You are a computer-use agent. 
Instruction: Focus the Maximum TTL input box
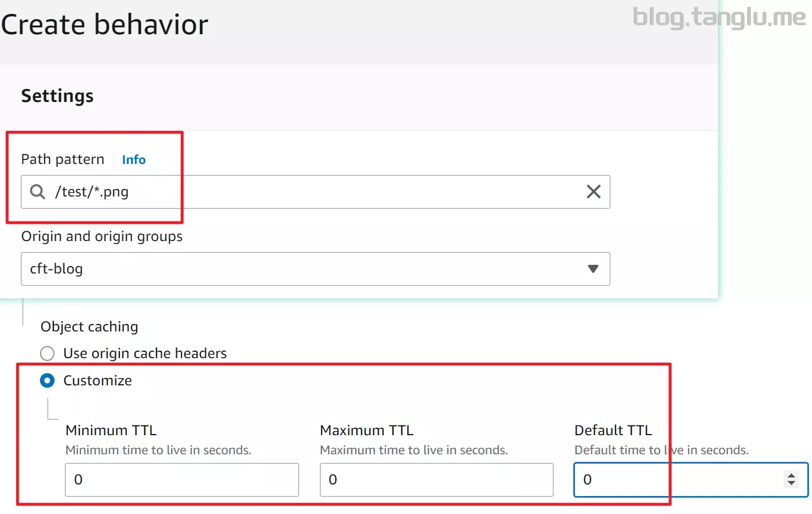pyautogui.click(x=436, y=480)
